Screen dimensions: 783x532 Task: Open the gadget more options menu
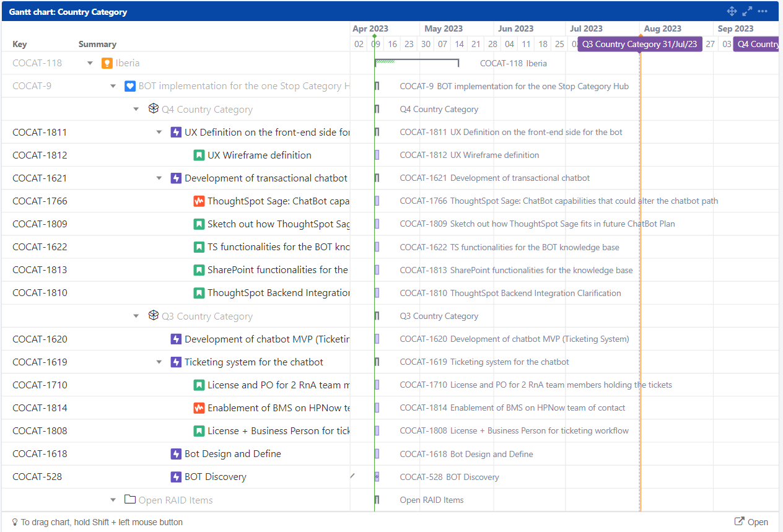click(763, 11)
